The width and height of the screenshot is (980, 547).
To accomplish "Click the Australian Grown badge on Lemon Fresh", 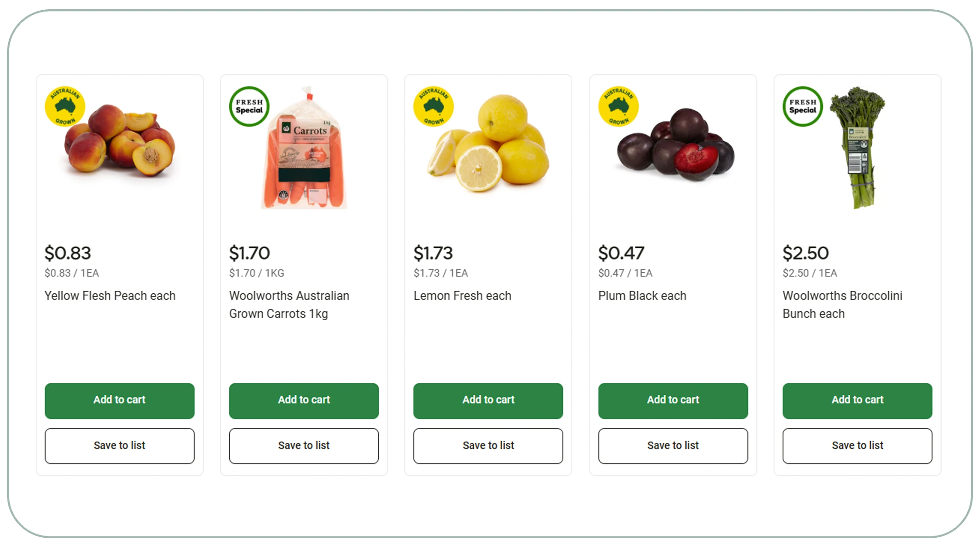I will [433, 106].
